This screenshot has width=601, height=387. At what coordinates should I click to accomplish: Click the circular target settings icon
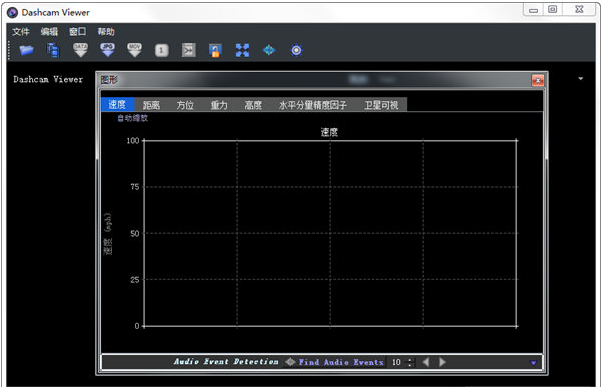coord(296,50)
